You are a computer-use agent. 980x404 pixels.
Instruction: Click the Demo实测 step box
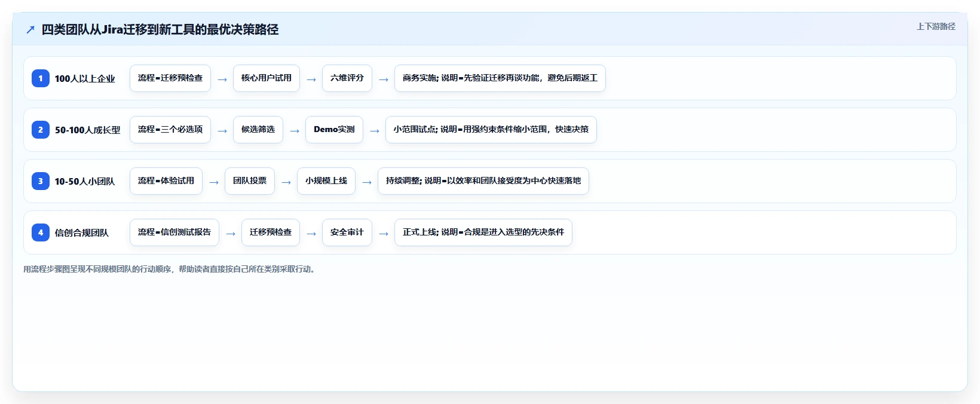tap(334, 130)
